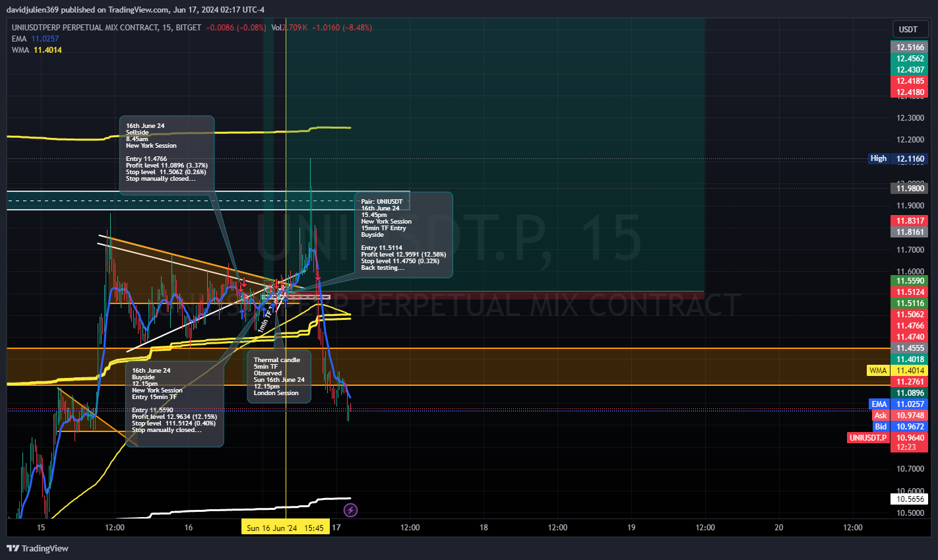This screenshot has height=560, width=938.
Task: Click the Vol 2.709K readout
Action: tap(290, 28)
